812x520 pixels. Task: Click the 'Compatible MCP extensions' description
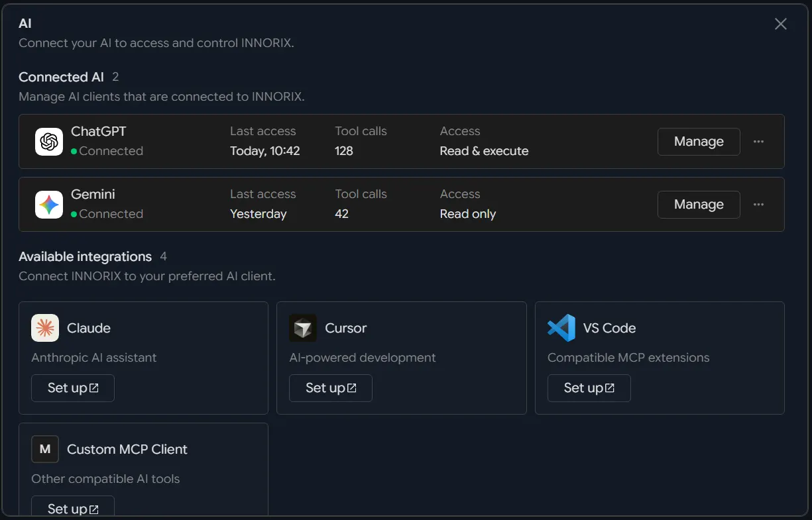click(x=628, y=358)
